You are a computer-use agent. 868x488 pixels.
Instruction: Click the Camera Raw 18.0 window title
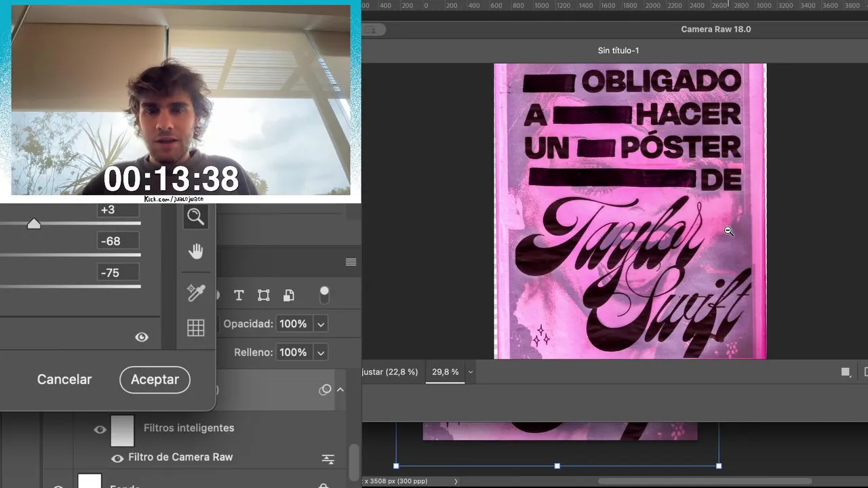tap(716, 29)
